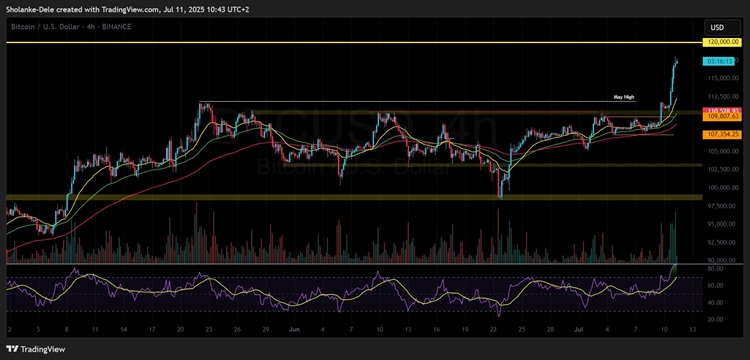Click the Jul label on time axis
The width and height of the screenshot is (750, 360).
[x=578, y=330]
